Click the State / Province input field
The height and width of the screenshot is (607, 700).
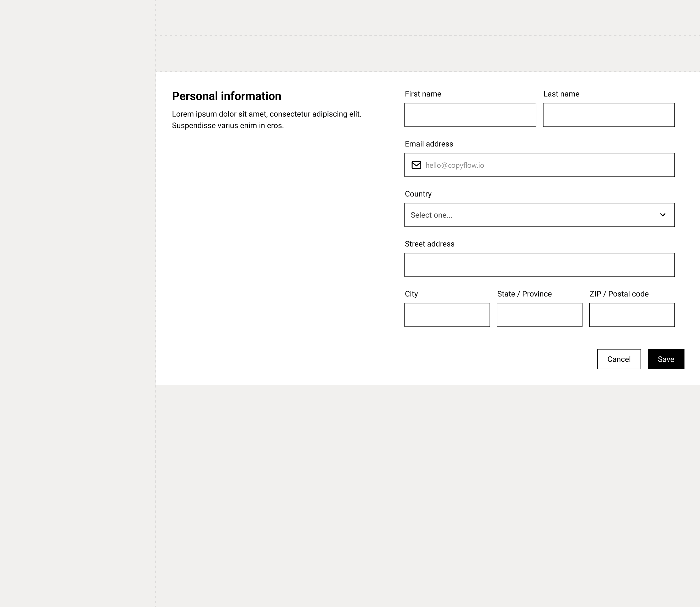click(x=539, y=315)
